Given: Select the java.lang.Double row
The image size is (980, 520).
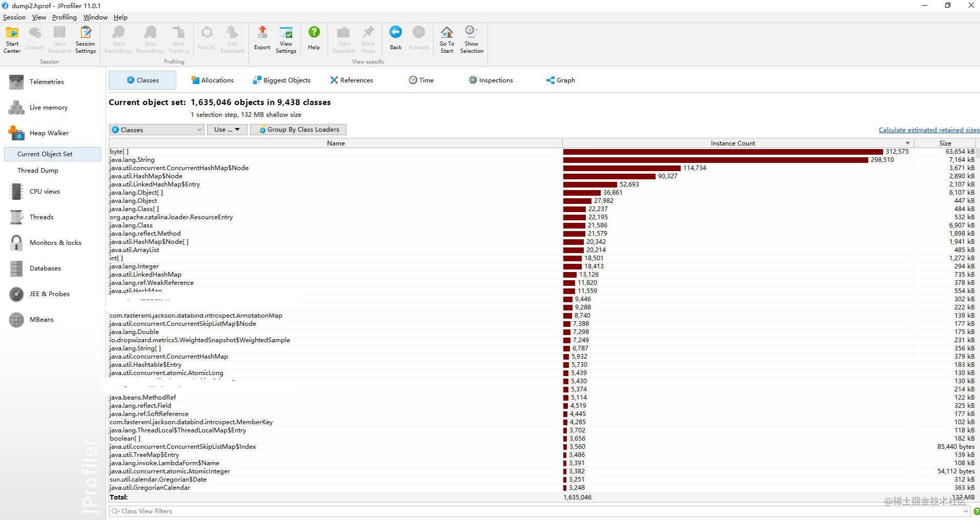Looking at the screenshot, I should (x=542, y=332).
